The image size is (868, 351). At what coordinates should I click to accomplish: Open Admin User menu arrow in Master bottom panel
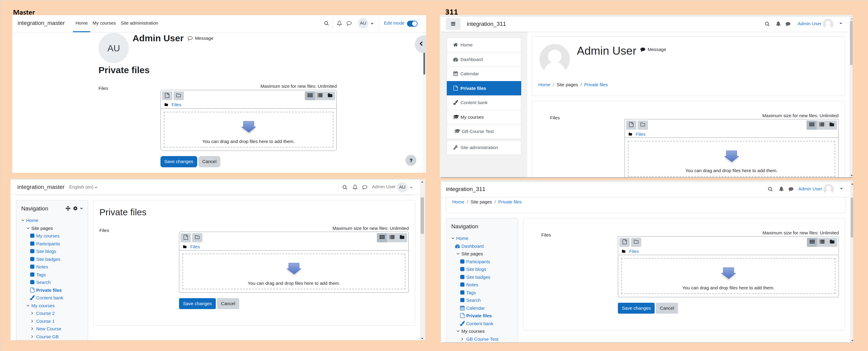pos(412,187)
